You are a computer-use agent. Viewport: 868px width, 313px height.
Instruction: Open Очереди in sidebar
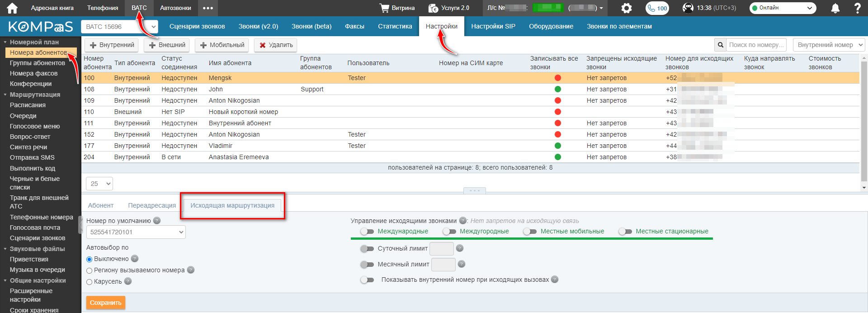click(x=23, y=116)
